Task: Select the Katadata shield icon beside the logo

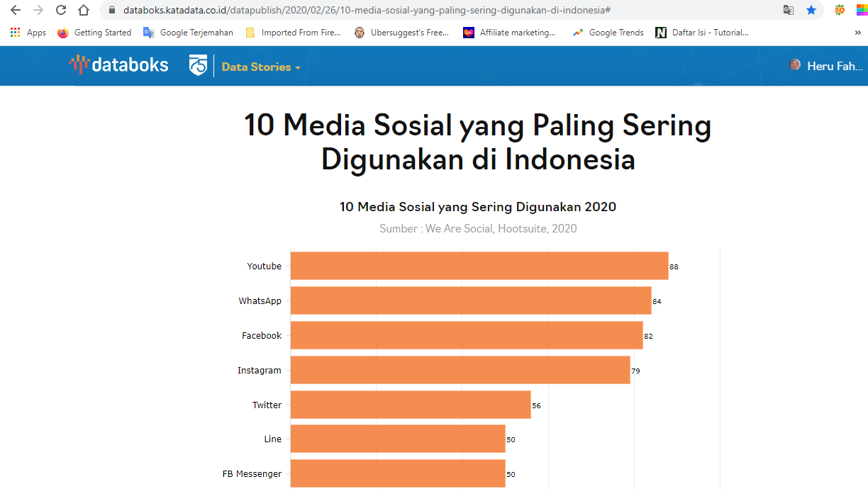Action: pos(197,65)
